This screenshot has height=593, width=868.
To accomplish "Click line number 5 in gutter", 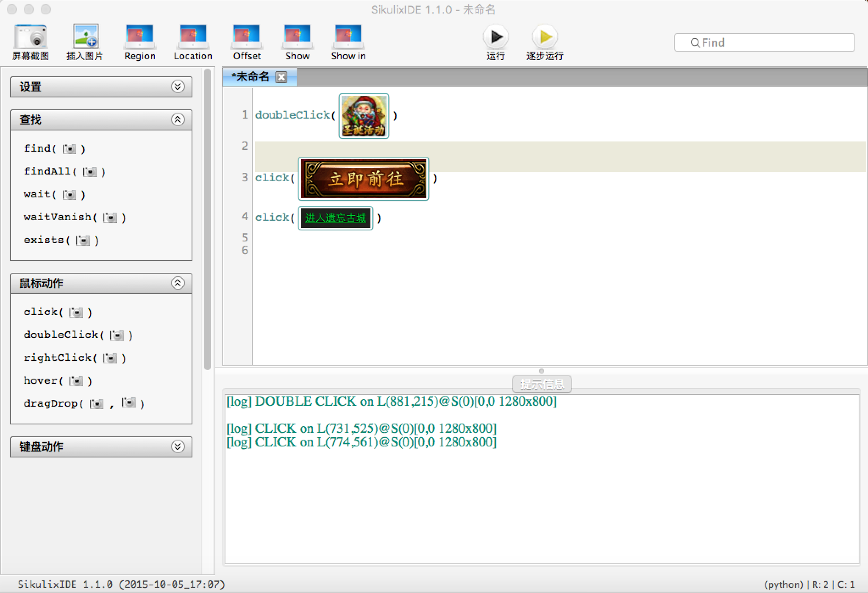I will point(245,237).
